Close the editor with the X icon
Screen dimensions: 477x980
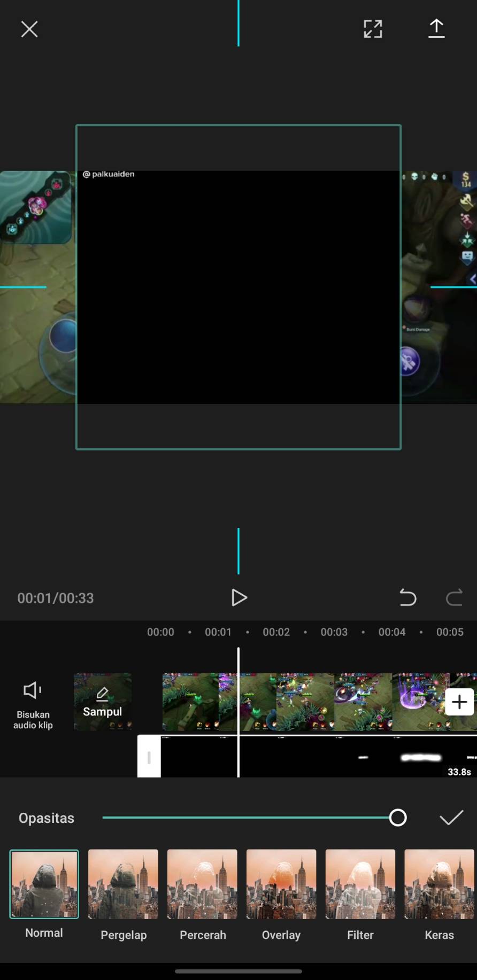(29, 29)
